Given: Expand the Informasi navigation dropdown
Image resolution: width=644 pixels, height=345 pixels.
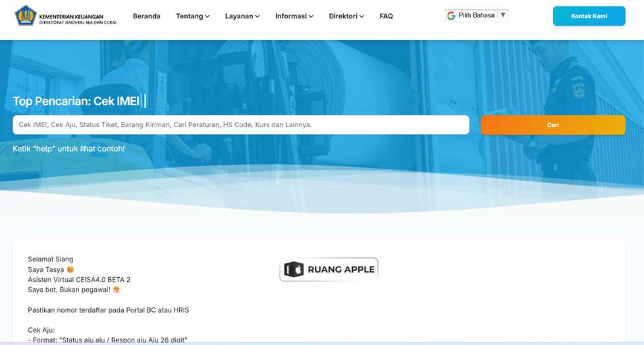Looking at the screenshot, I should 294,16.
